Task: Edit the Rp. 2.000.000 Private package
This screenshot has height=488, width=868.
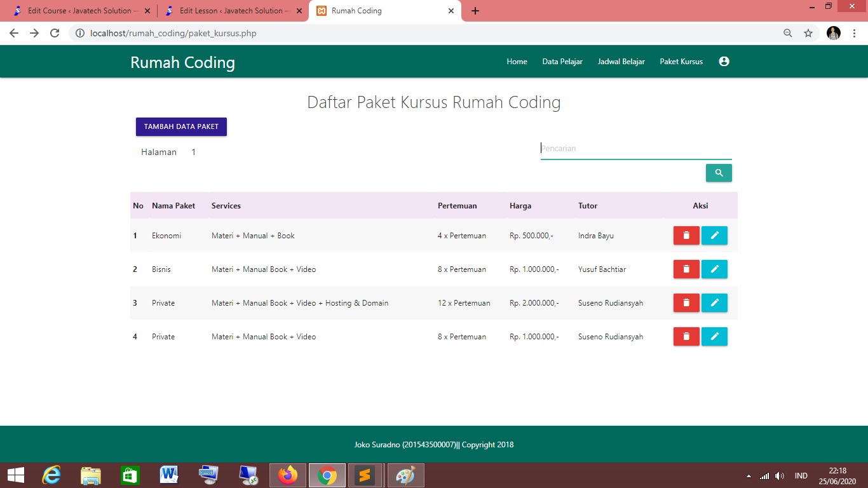Action: pyautogui.click(x=714, y=303)
